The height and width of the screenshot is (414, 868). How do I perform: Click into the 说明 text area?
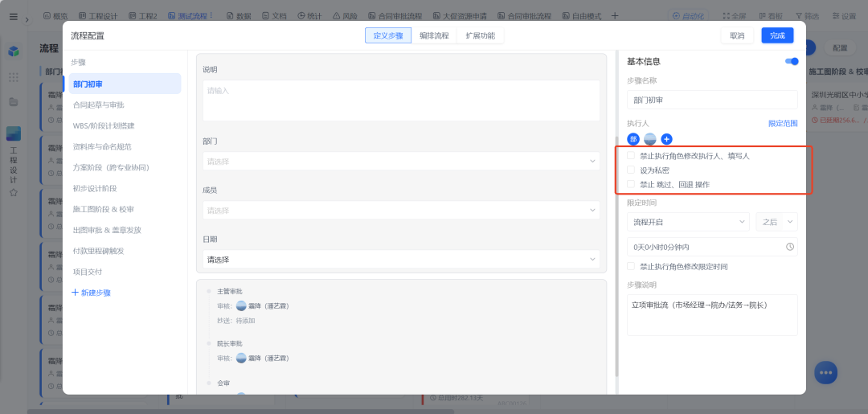click(x=401, y=100)
